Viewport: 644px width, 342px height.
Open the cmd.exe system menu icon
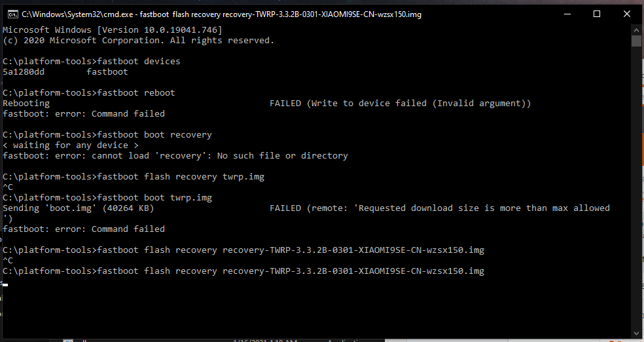click(12, 14)
